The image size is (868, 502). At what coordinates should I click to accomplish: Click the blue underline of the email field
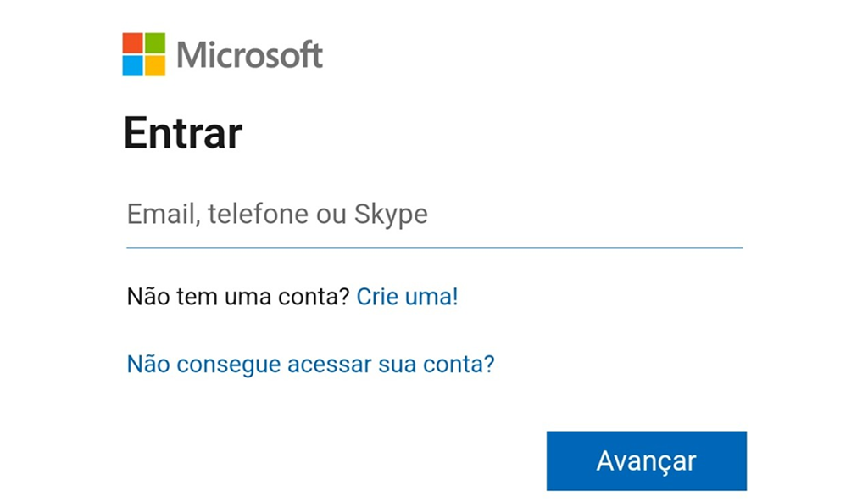(x=434, y=247)
